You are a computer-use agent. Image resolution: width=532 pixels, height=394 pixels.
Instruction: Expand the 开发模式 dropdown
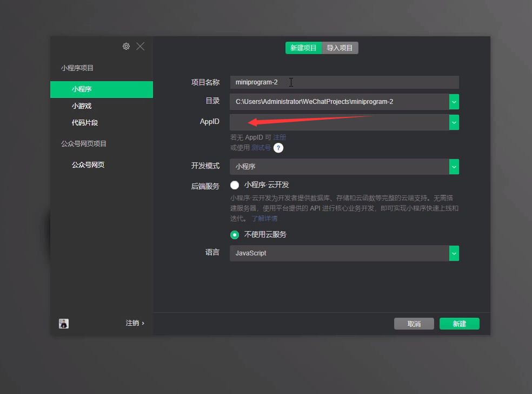[x=454, y=167]
